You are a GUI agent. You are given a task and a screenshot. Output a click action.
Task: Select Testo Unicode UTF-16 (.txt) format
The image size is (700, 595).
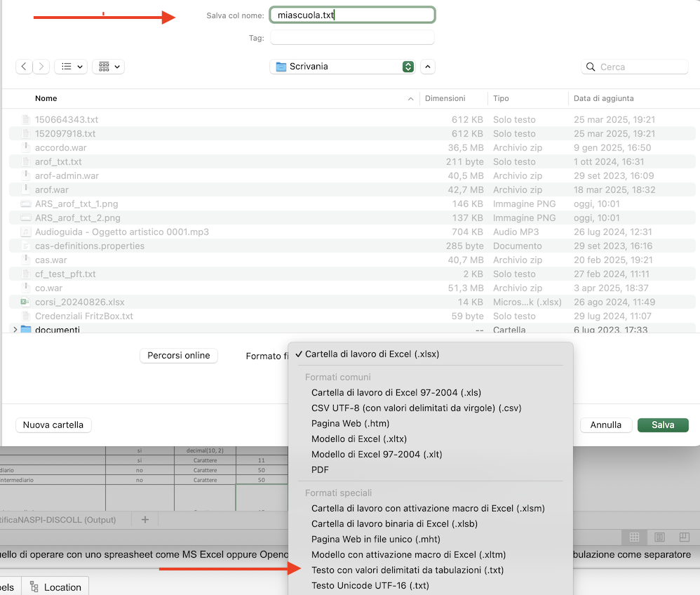[370, 585]
